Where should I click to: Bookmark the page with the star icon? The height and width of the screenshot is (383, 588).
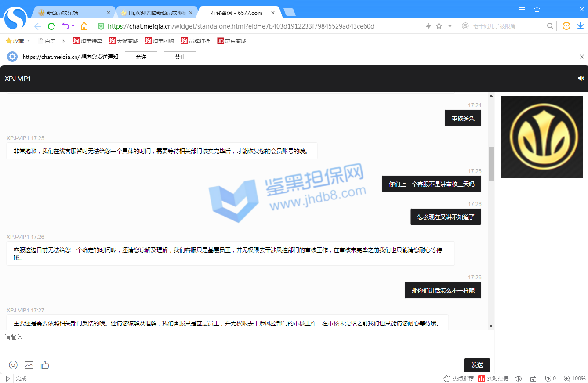(x=439, y=26)
